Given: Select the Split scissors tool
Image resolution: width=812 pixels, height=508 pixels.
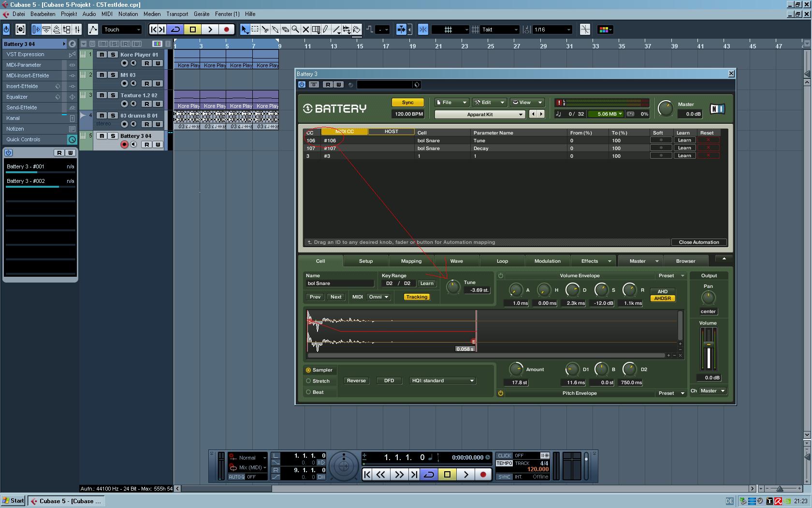Looking at the screenshot, I should 265,30.
